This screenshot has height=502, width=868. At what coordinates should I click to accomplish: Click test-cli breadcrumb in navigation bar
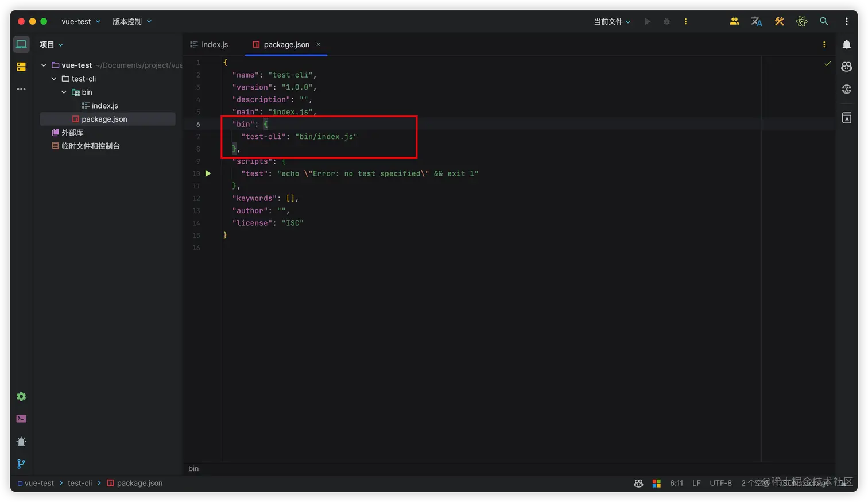[80, 483]
